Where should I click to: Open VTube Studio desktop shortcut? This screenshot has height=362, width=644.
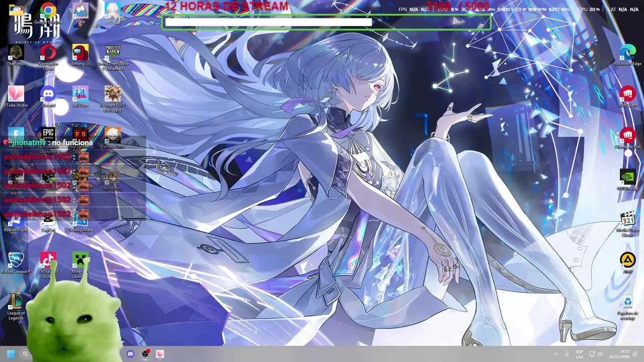click(x=16, y=97)
